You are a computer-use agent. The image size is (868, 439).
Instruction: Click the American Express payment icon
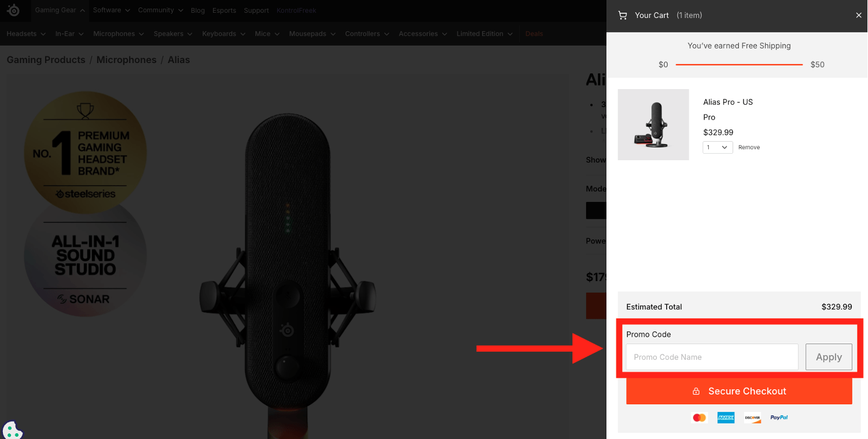tap(726, 418)
